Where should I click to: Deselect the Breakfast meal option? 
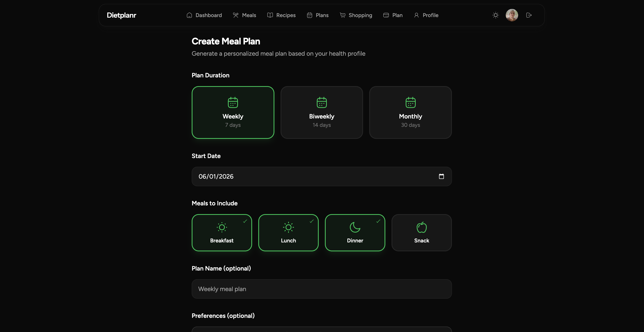click(x=222, y=232)
